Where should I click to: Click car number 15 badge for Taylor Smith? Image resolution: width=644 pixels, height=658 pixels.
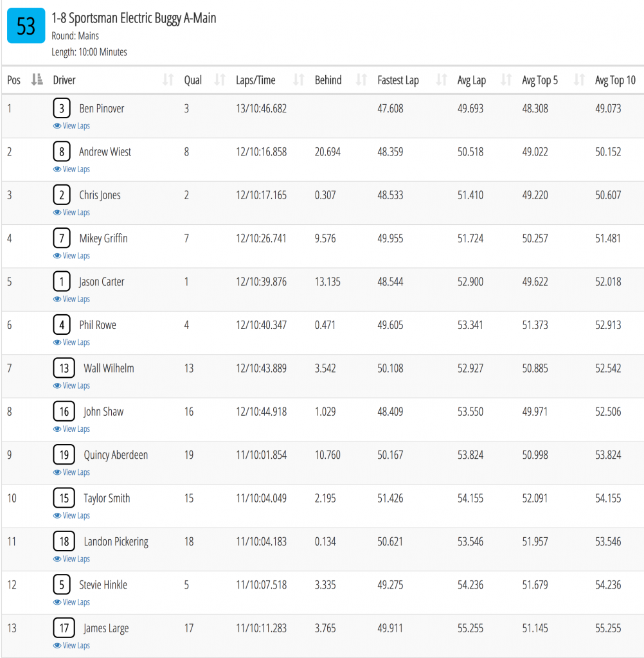click(x=64, y=498)
